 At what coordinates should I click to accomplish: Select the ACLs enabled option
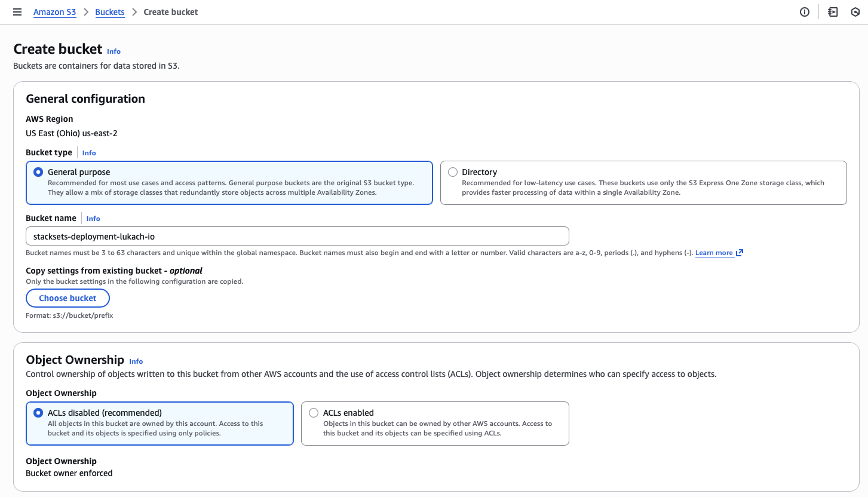click(314, 413)
